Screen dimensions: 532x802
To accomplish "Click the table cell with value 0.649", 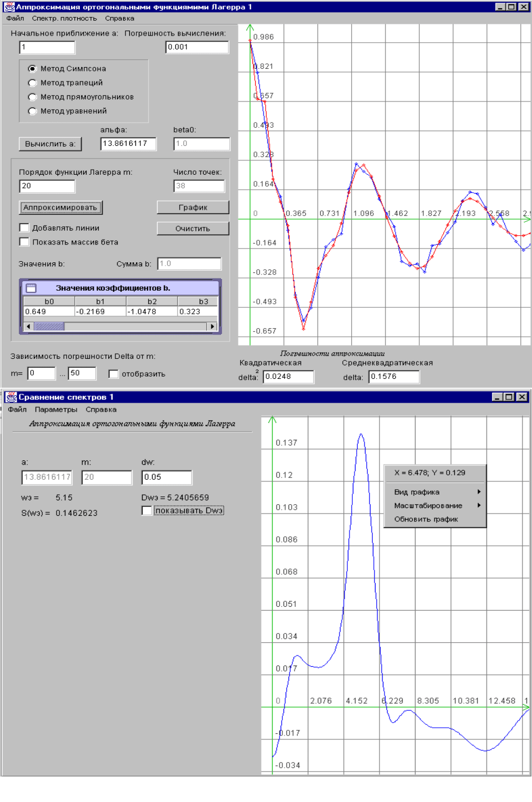I will (49, 312).
